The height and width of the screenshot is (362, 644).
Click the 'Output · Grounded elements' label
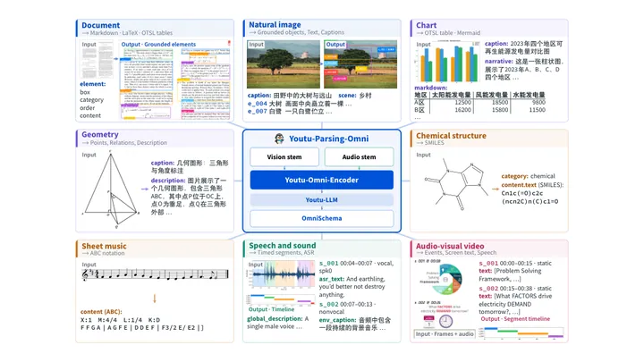(x=158, y=45)
